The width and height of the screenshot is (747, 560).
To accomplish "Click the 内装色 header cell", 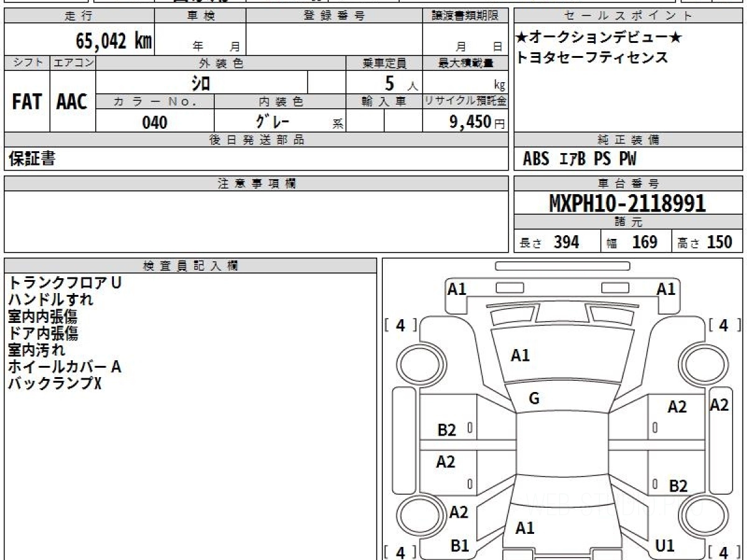I will (280, 101).
